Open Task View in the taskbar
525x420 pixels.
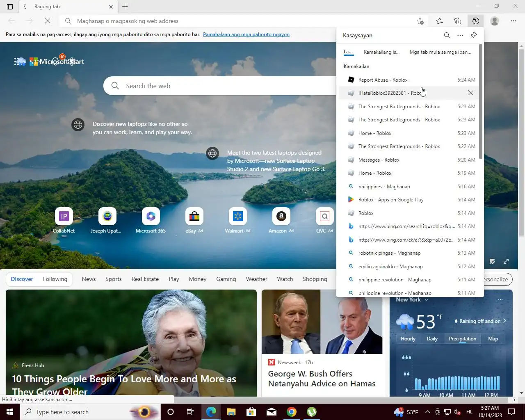pyautogui.click(x=190, y=412)
